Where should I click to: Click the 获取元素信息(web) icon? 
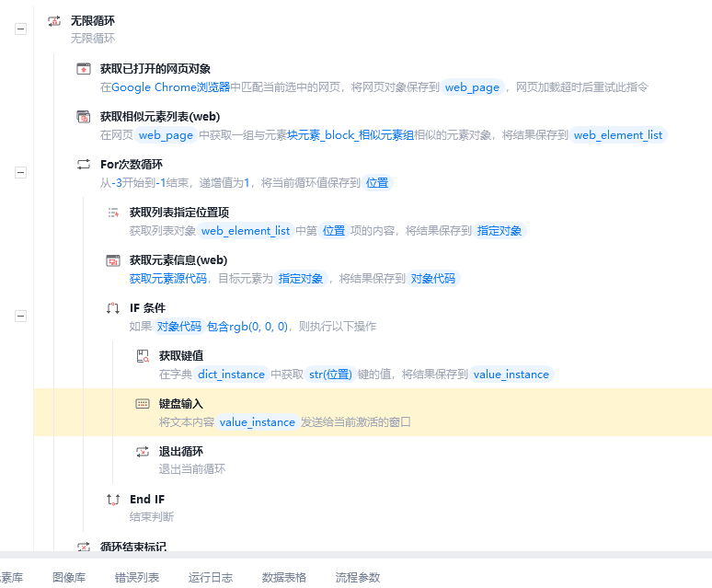point(113,260)
